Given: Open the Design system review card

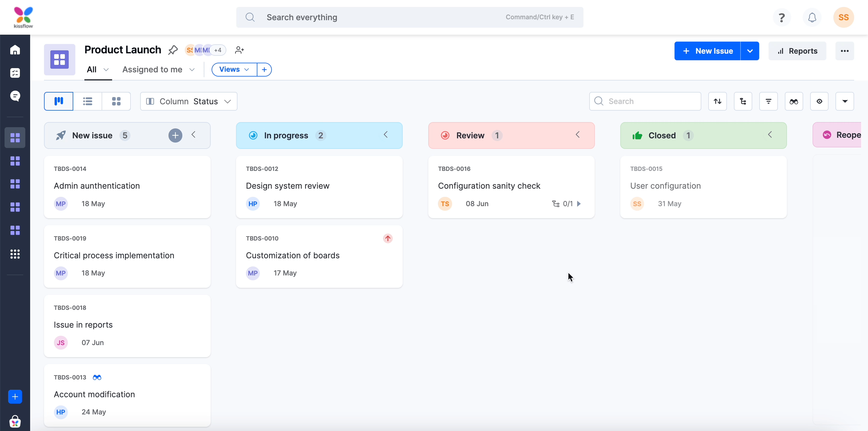Looking at the screenshot, I should click(319, 187).
